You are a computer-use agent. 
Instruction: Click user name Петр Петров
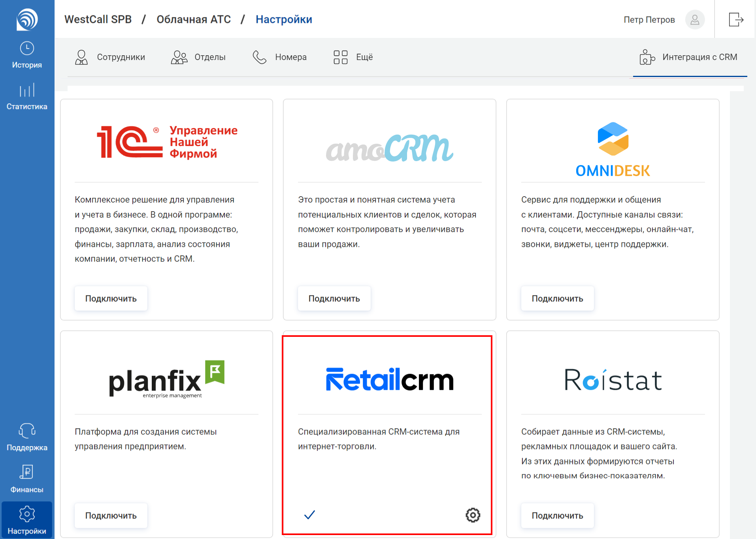click(649, 20)
